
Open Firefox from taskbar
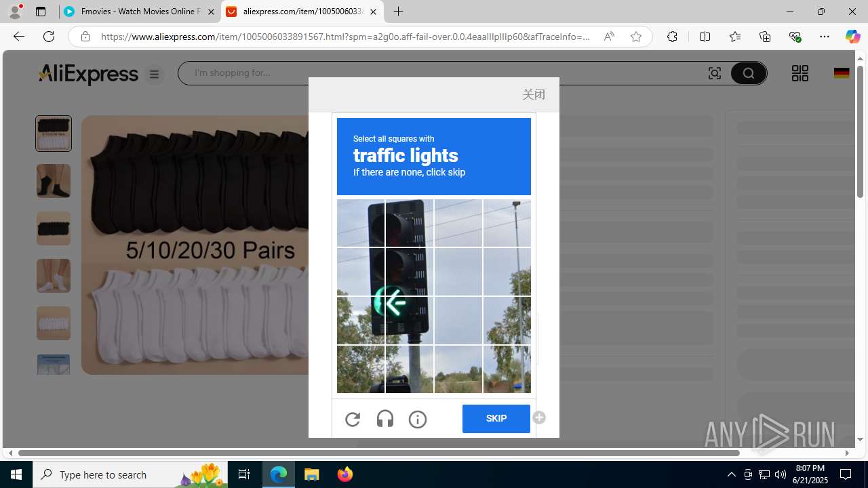345,474
